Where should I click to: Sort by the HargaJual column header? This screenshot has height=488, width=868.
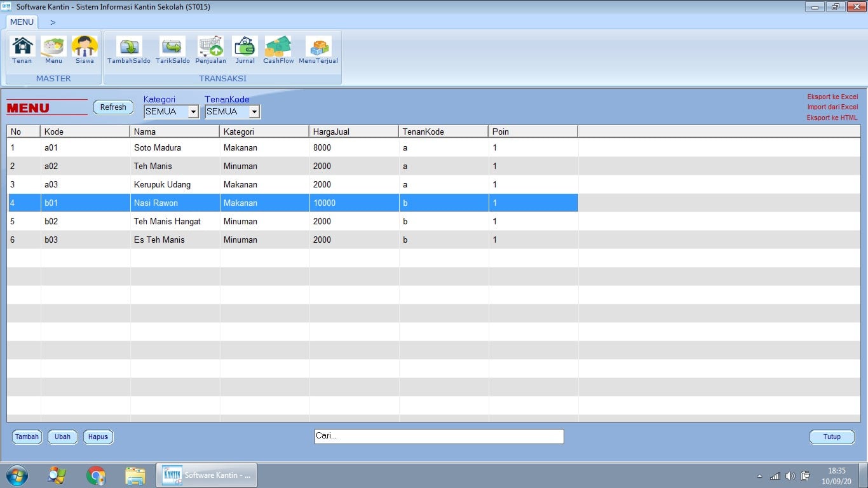coord(354,132)
